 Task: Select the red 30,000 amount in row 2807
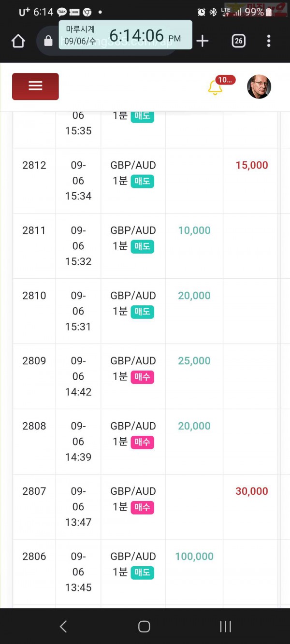click(x=252, y=491)
